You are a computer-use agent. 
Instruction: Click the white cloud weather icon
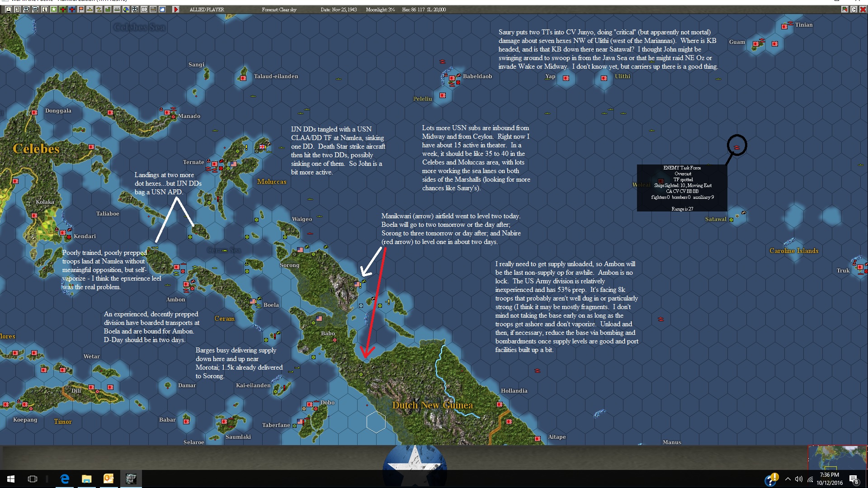click(162, 9)
